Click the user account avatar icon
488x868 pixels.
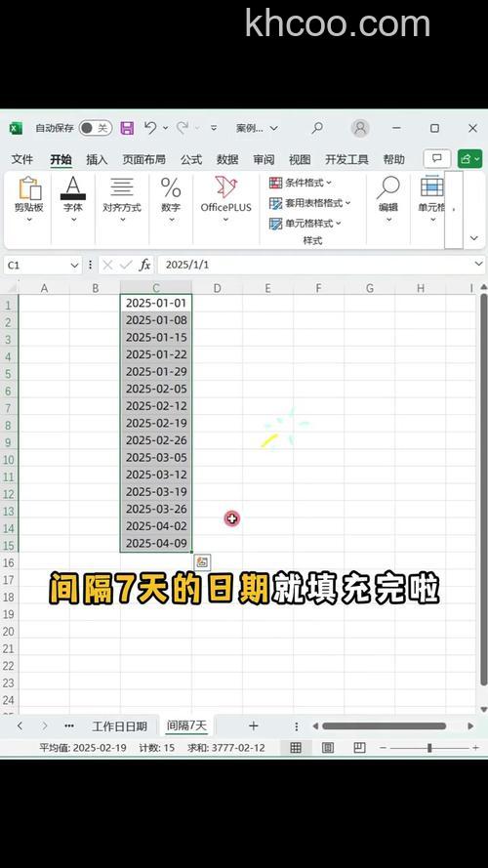(360, 129)
